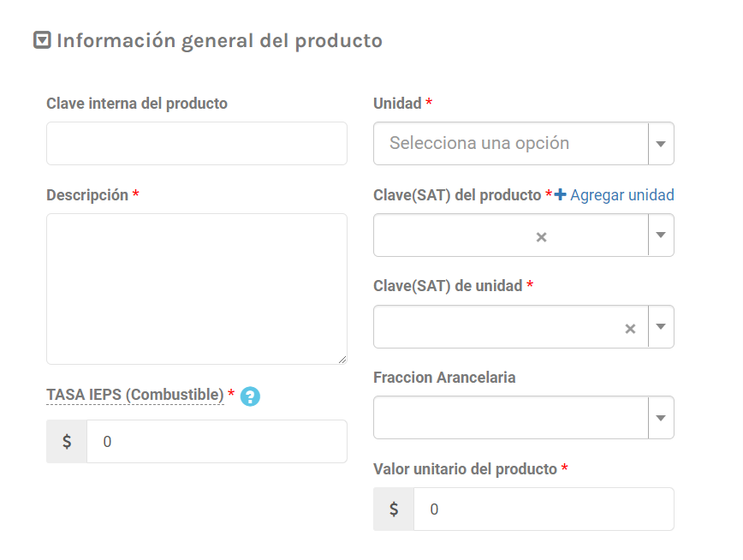Click the dollar sign beside TASA IEPS
Viewport: 743px width, 560px height.
(x=67, y=442)
